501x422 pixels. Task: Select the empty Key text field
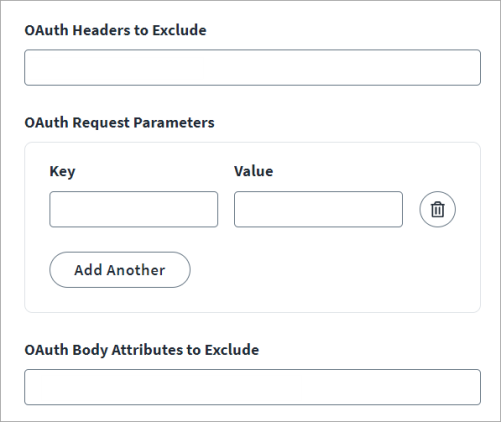pyautogui.click(x=134, y=209)
